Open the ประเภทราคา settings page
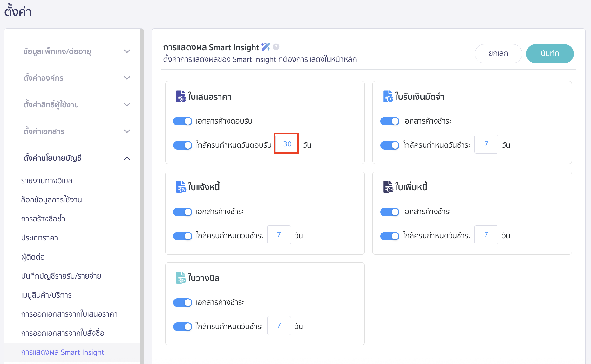 [x=40, y=238]
